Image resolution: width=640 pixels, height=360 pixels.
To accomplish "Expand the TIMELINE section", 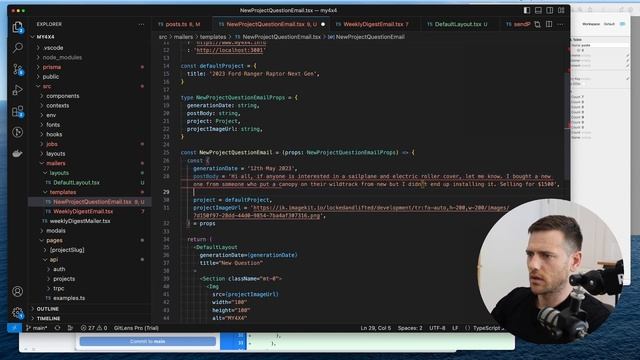I will pos(48,318).
